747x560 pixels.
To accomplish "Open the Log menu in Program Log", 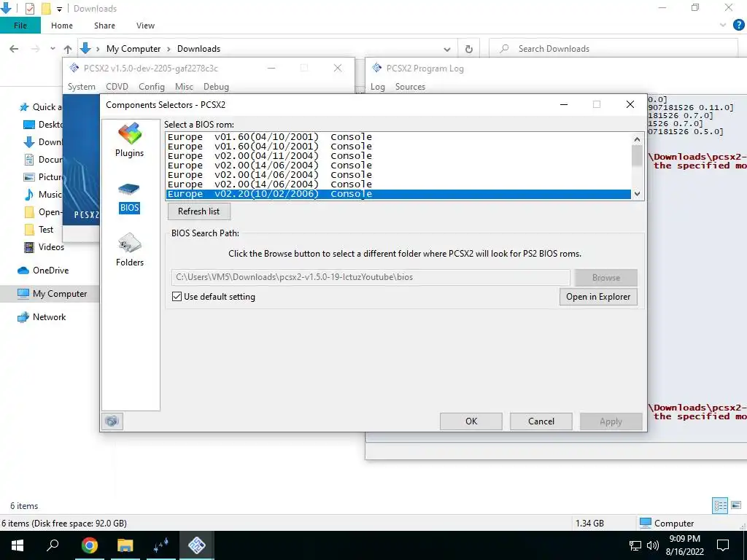I will [x=378, y=86].
